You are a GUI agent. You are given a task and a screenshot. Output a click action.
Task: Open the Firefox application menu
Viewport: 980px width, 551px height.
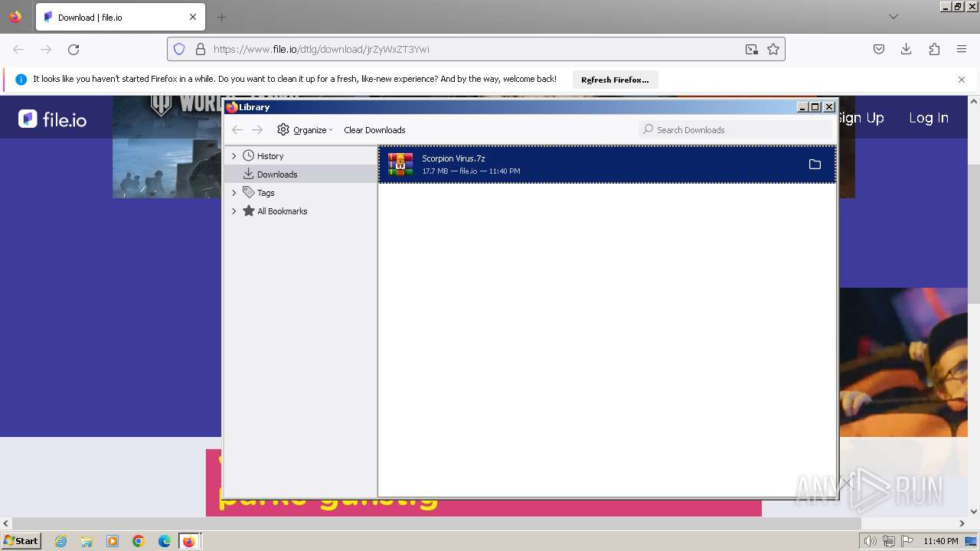pyautogui.click(x=962, y=49)
